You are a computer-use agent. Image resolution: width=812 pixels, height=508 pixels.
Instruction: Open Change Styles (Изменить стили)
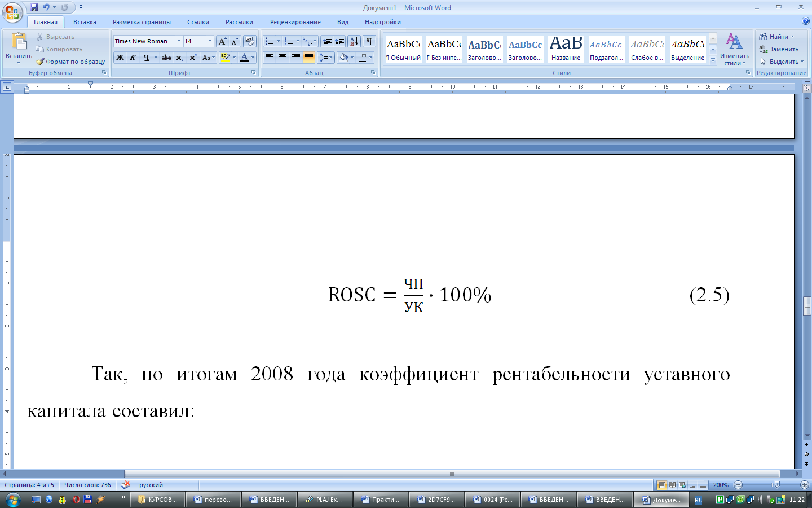pyautogui.click(x=734, y=50)
